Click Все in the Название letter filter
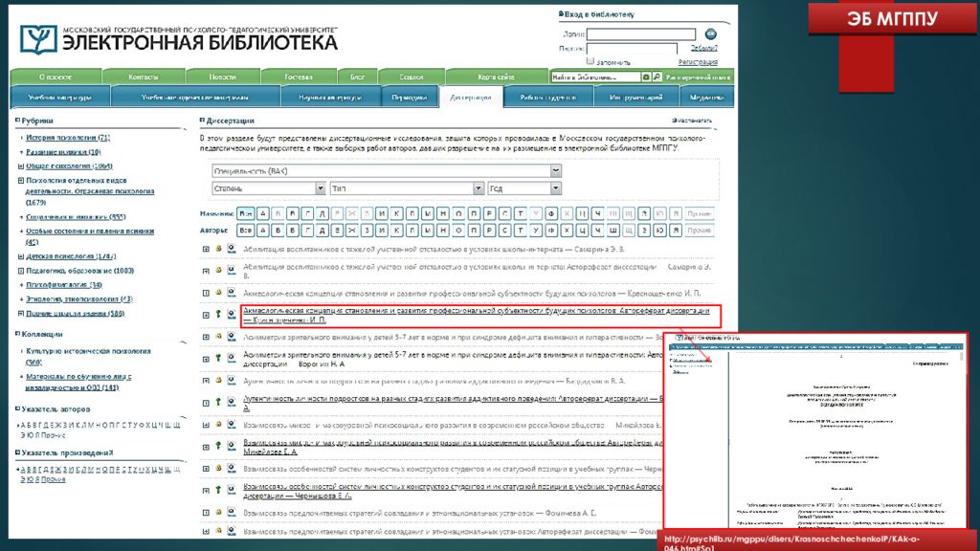980x551 pixels. (246, 213)
